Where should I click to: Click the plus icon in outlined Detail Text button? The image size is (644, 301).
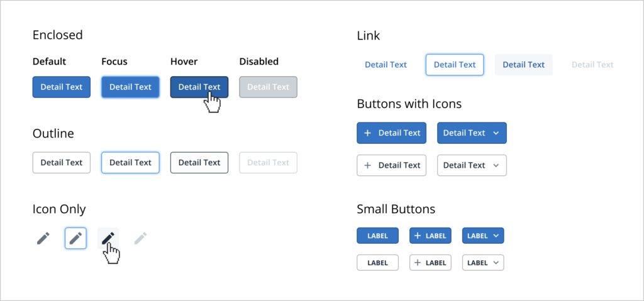[x=368, y=165]
